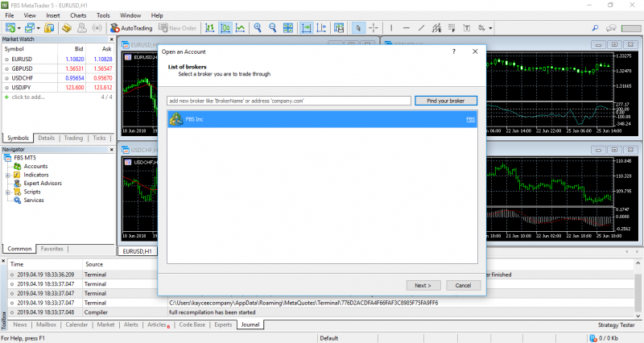This screenshot has width=644, height=343.
Task: Select Line Chart view icon
Action: 240,28
